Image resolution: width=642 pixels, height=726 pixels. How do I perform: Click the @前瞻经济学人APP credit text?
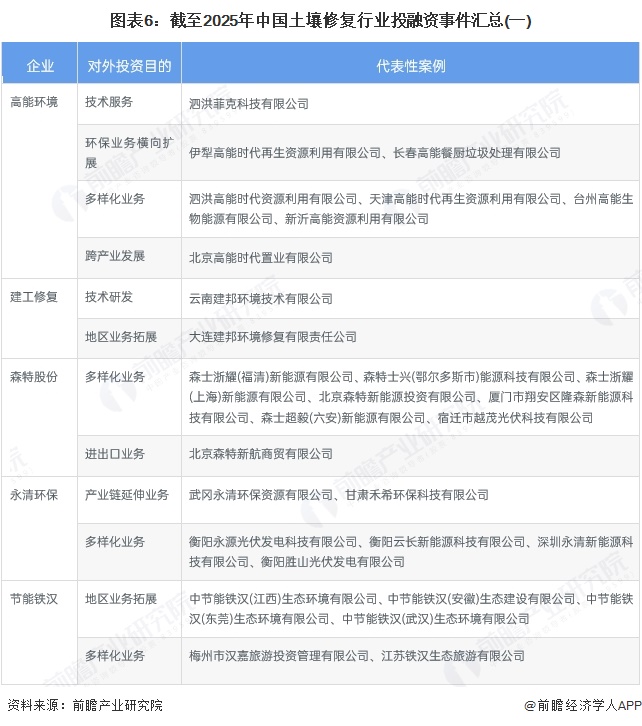point(583,705)
